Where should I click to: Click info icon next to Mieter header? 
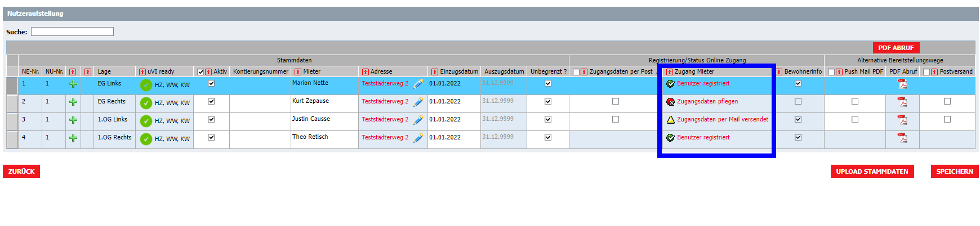click(298, 72)
